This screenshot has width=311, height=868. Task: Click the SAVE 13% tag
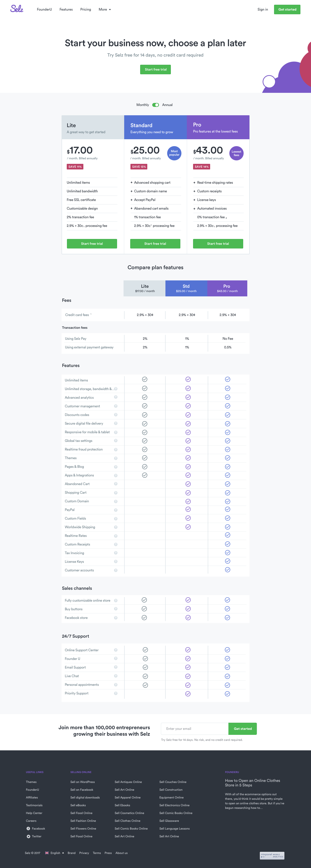tap(139, 166)
